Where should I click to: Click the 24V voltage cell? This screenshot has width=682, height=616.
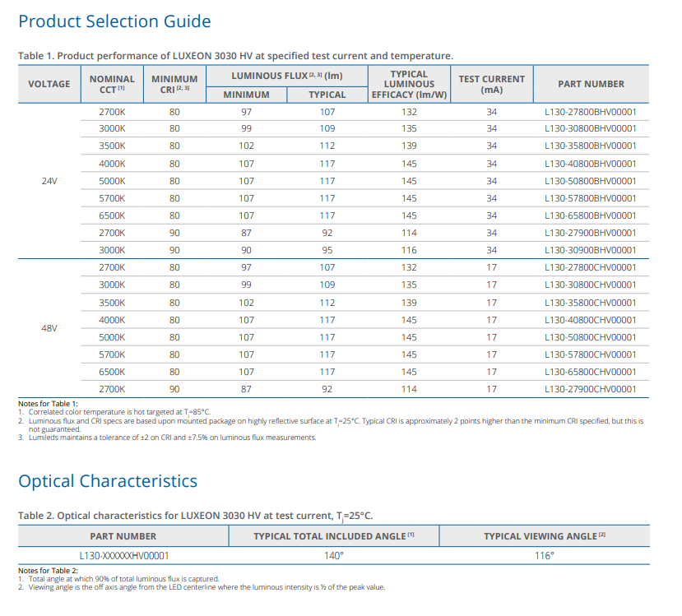pos(49,181)
